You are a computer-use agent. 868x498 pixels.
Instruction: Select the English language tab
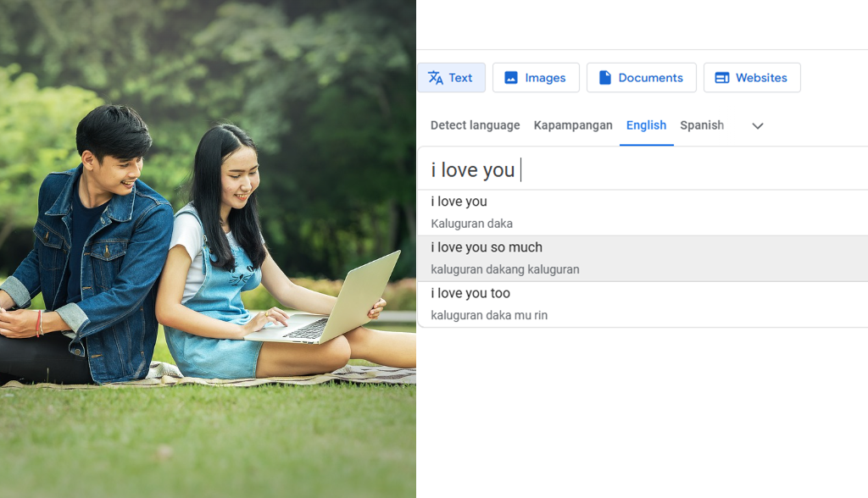pos(646,125)
